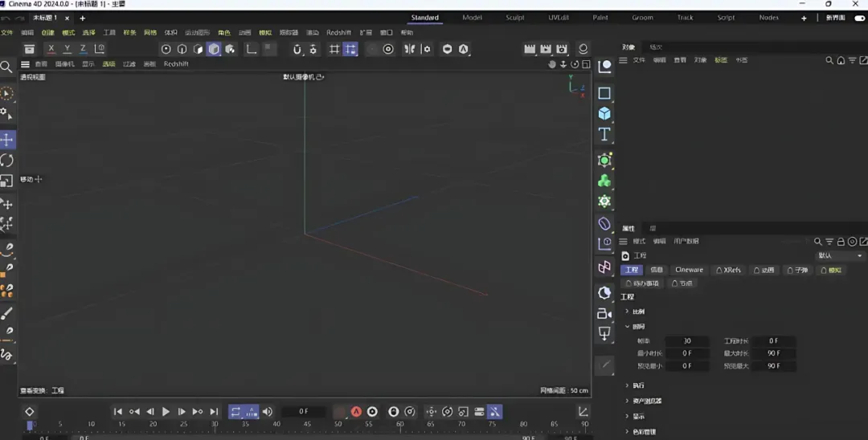Toggle the highlighted snap grid button
Screen dimensions: 868x440
coord(350,49)
